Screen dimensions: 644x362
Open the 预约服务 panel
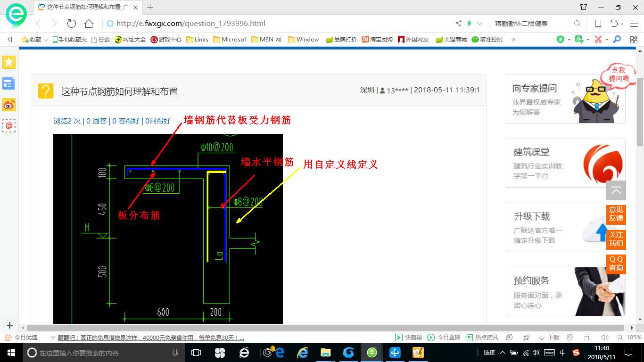pos(566,292)
